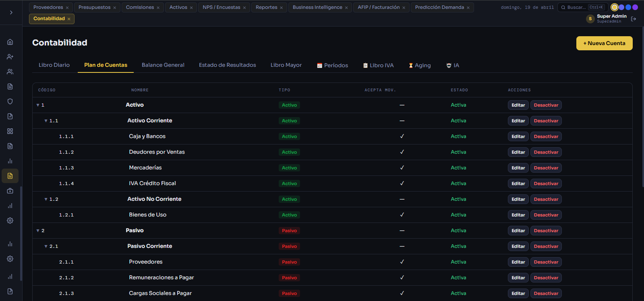Switch to the Balance General tab
Viewport: 644px width, 301px height.
click(163, 65)
